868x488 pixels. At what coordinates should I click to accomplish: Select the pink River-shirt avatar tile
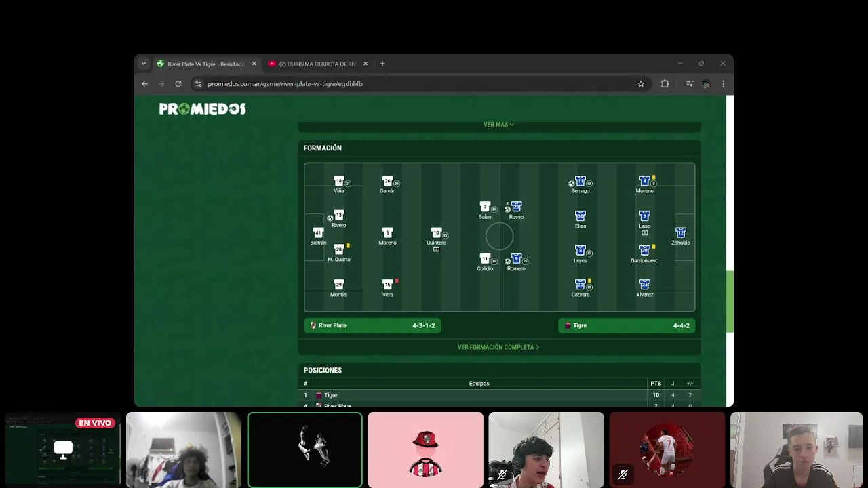[x=426, y=450]
